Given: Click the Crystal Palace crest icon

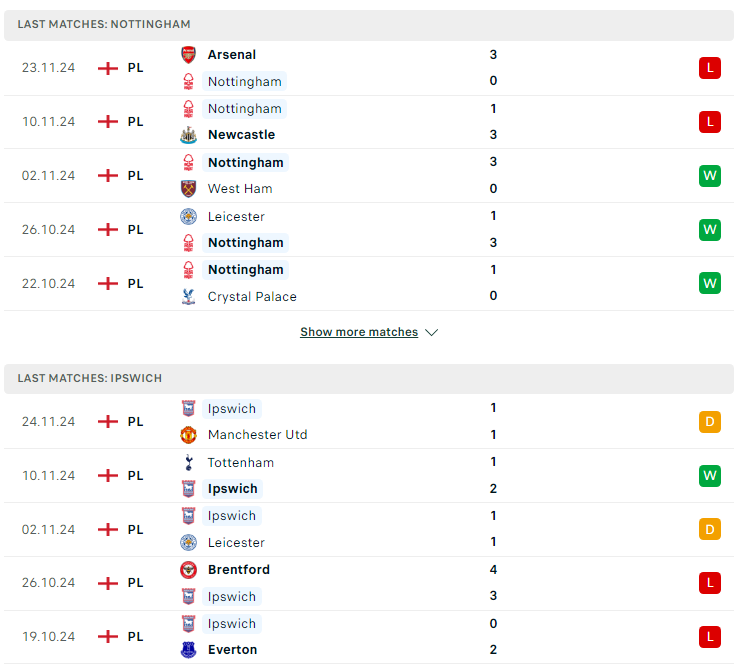Looking at the screenshot, I should 188,297.
